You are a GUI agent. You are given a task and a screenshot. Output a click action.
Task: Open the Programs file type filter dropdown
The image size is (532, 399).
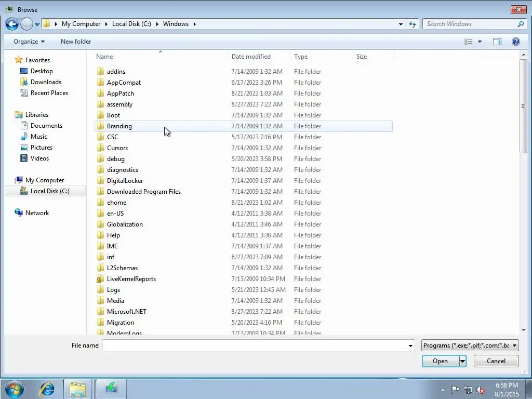(x=470, y=345)
